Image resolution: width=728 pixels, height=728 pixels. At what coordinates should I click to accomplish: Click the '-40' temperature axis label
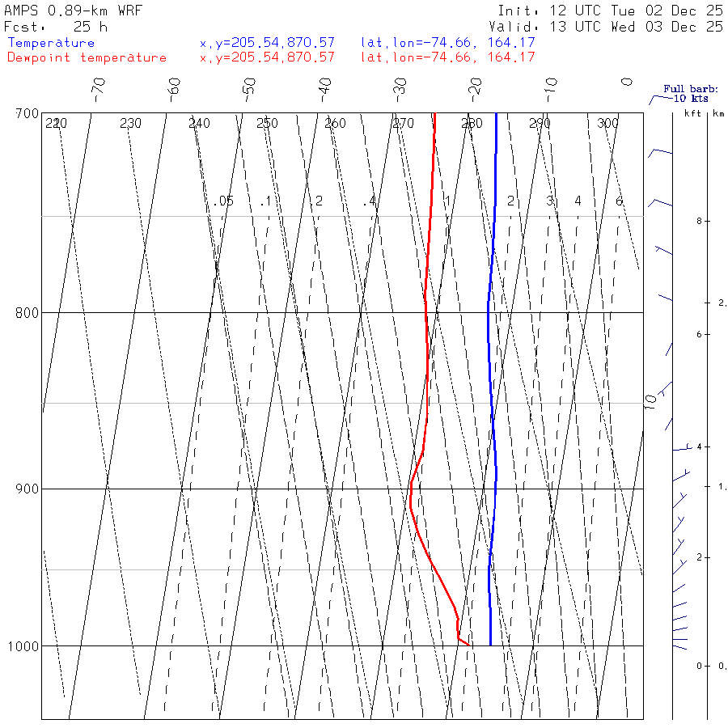point(325,90)
